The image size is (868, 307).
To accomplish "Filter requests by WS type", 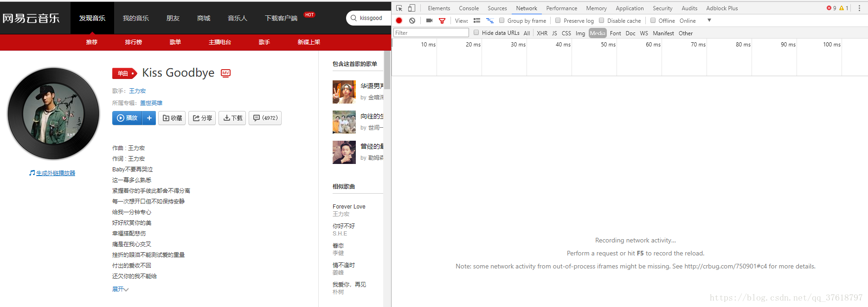I will [x=644, y=33].
